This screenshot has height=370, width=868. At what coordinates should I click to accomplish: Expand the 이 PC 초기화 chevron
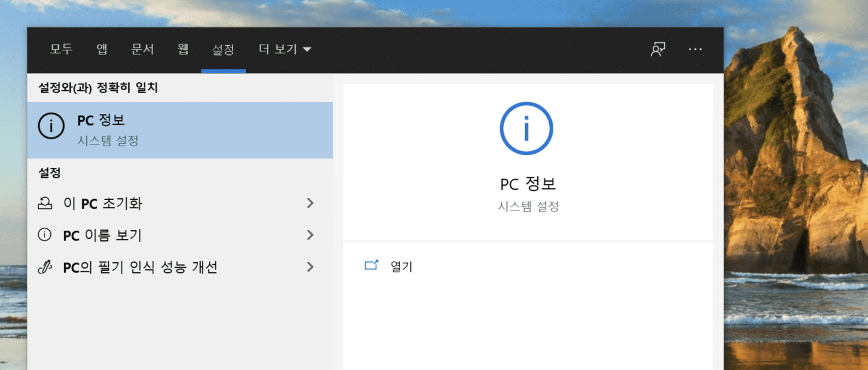310,203
